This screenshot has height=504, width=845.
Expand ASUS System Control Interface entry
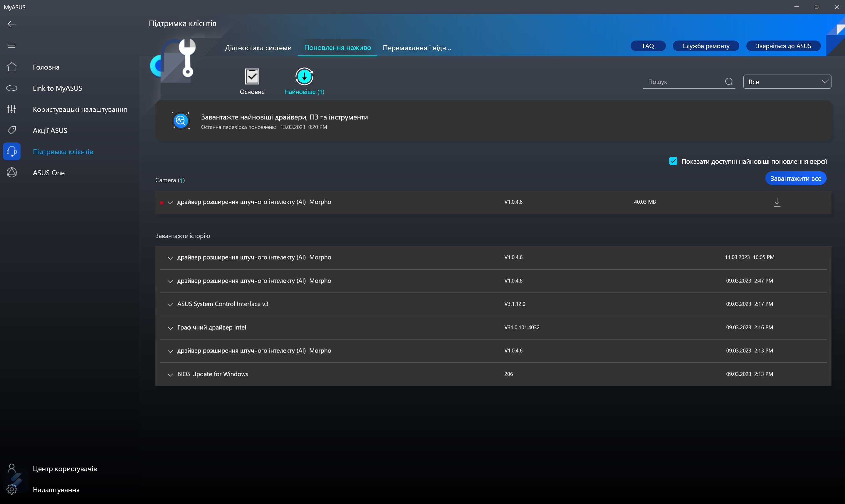pyautogui.click(x=170, y=305)
